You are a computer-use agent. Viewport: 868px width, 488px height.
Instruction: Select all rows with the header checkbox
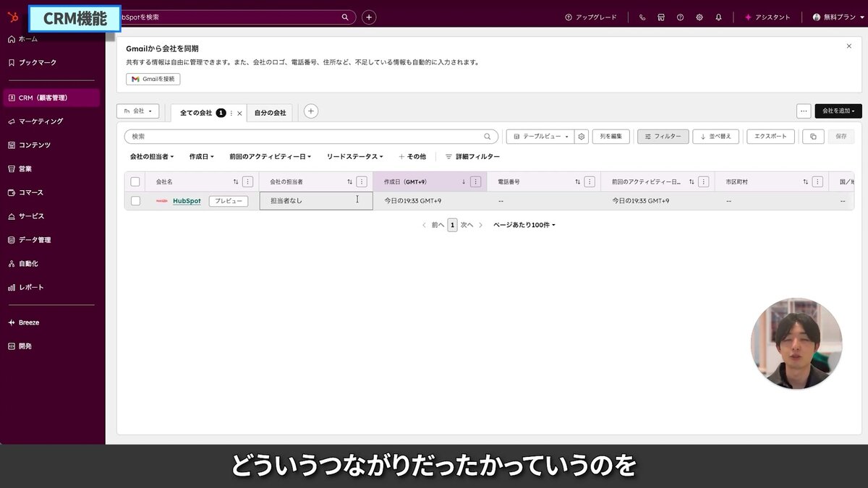tap(135, 181)
